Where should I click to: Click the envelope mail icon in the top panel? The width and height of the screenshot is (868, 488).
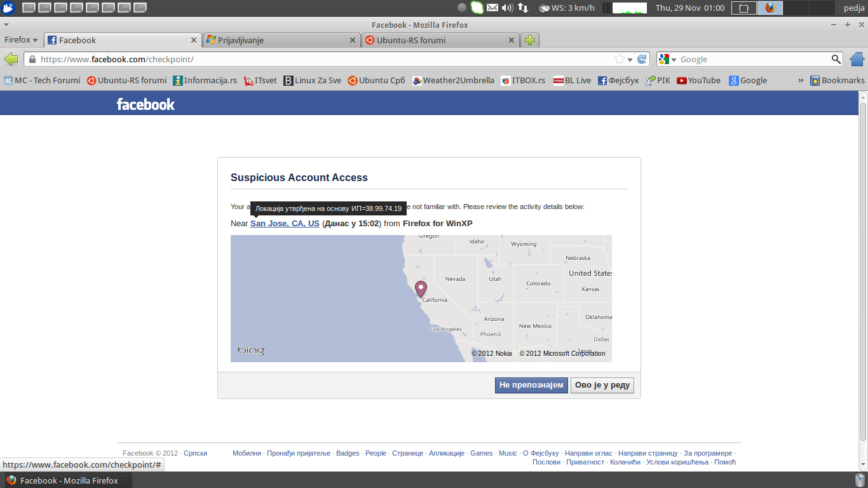pos(492,8)
